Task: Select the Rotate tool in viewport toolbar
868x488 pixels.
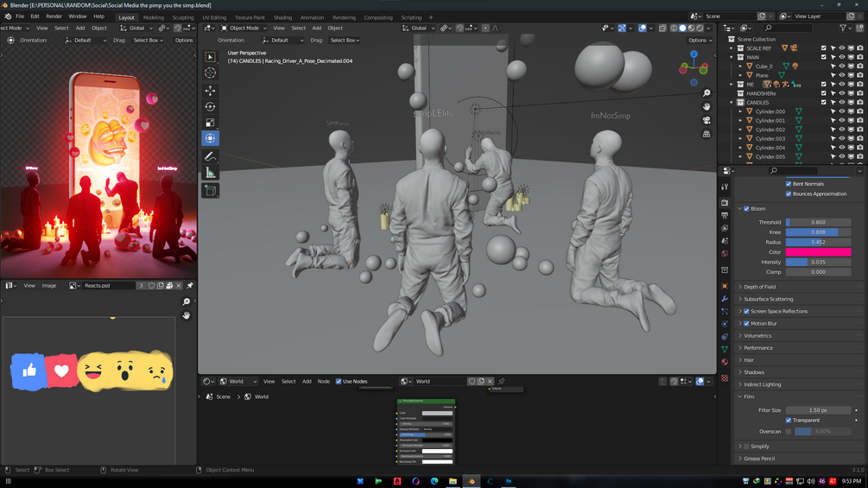Action: pyautogui.click(x=211, y=106)
